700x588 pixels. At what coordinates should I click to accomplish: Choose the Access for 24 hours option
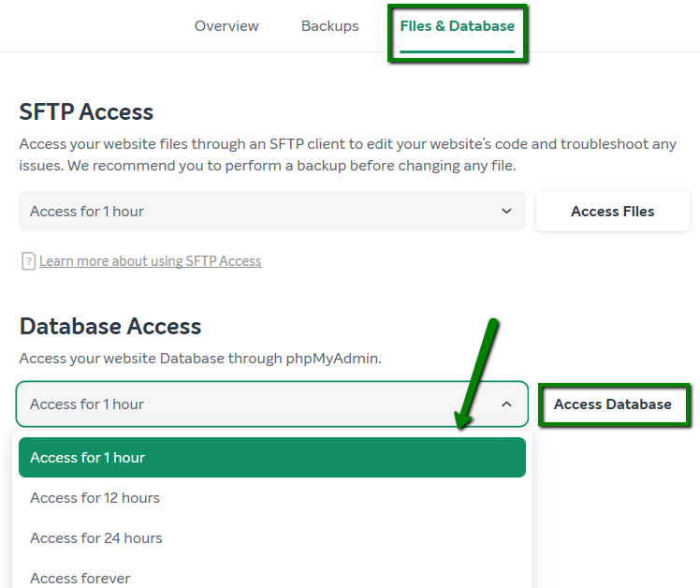click(272, 538)
